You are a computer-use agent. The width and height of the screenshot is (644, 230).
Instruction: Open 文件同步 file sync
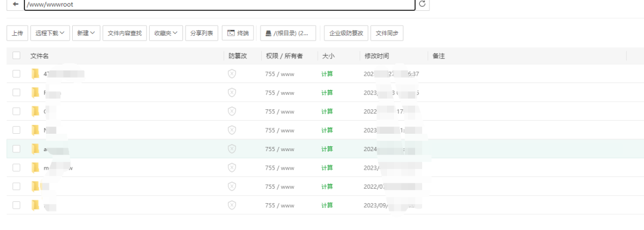click(387, 33)
